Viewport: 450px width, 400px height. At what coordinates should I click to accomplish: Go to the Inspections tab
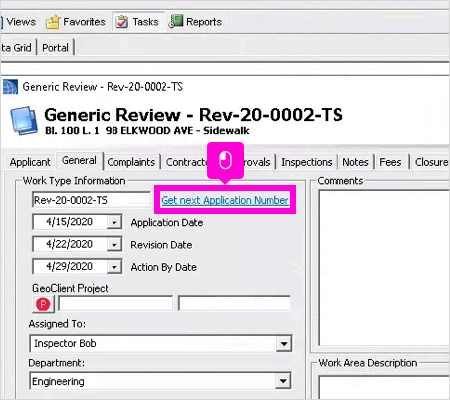307,162
